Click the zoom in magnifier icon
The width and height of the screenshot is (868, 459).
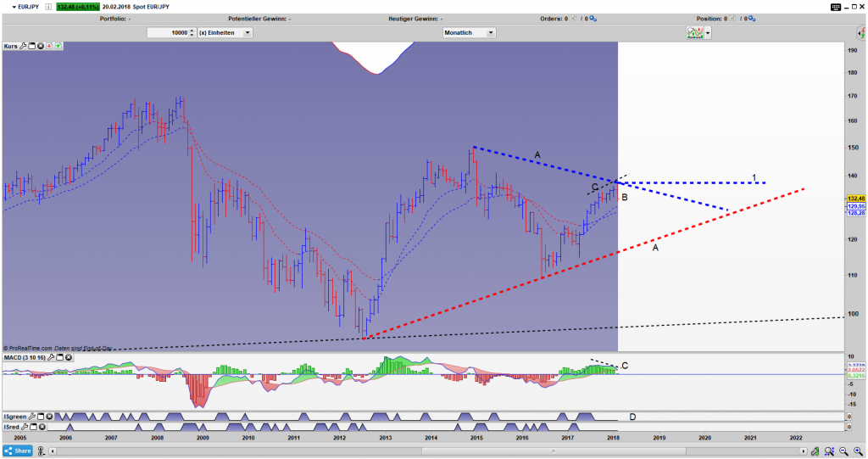[x=858, y=451]
